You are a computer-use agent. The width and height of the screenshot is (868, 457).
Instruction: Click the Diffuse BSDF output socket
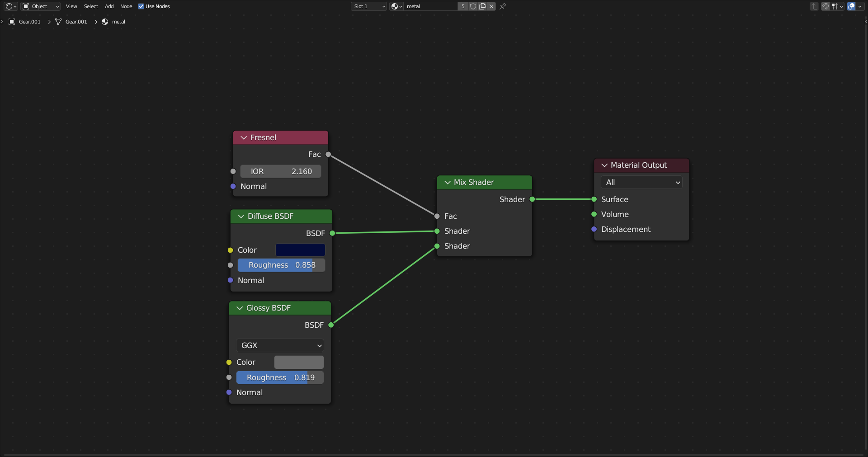coord(332,233)
